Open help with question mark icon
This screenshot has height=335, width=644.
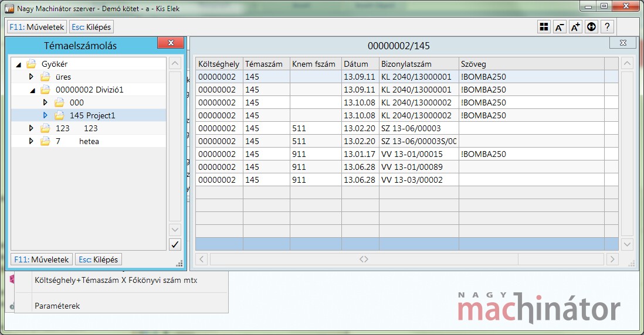[607, 27]
